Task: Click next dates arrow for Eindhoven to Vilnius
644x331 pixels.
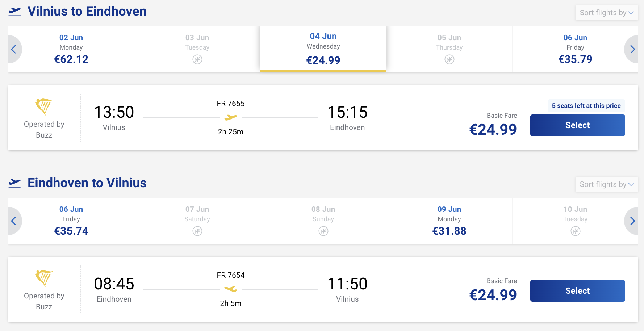Action: pos(632,221)
